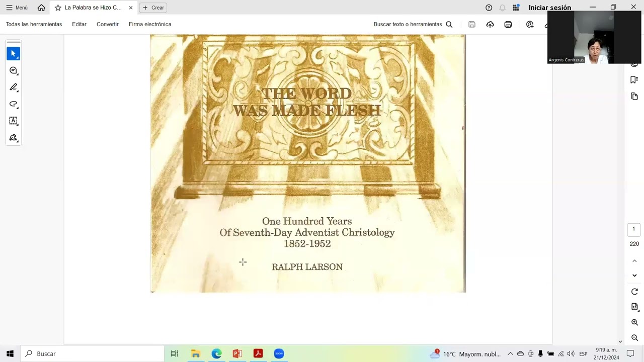This screenshot has width=644, height=362.
Task: Open the page thumbnails panel icon
Action: (x=634, y=96)
